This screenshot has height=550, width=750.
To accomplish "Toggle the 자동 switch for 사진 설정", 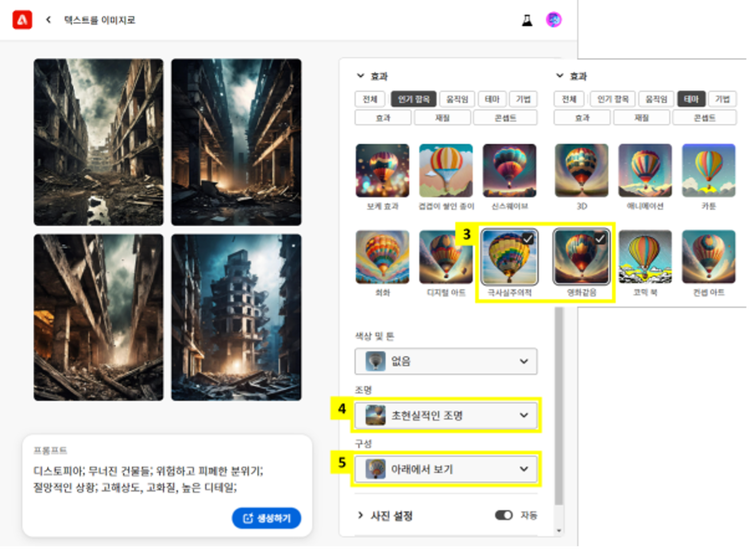I will tap(504, 515).
